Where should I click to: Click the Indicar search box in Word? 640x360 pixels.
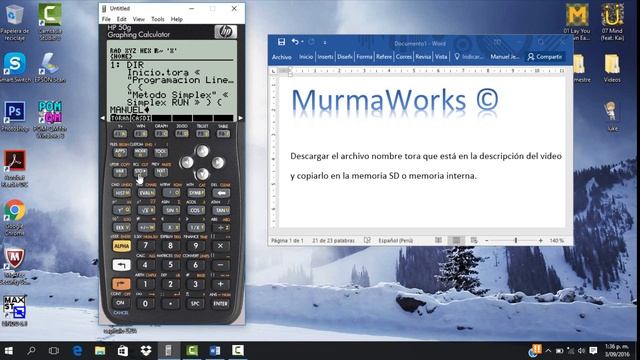click(469, 57)
